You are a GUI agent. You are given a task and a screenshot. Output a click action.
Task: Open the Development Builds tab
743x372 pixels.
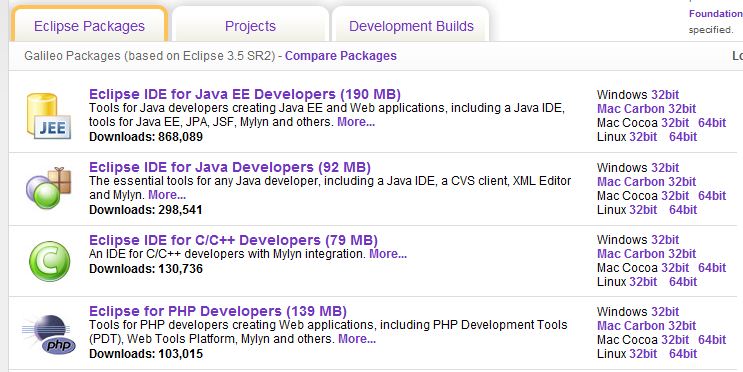pos(411,26)
